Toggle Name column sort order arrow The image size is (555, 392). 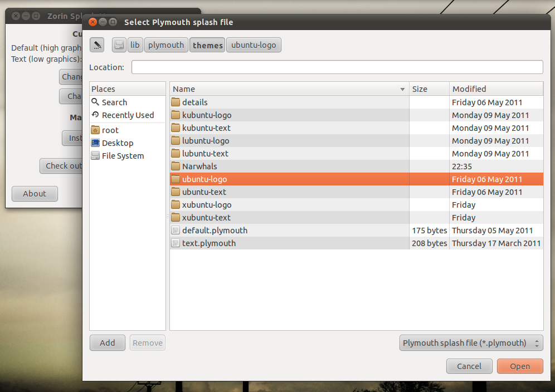(402, 89)
